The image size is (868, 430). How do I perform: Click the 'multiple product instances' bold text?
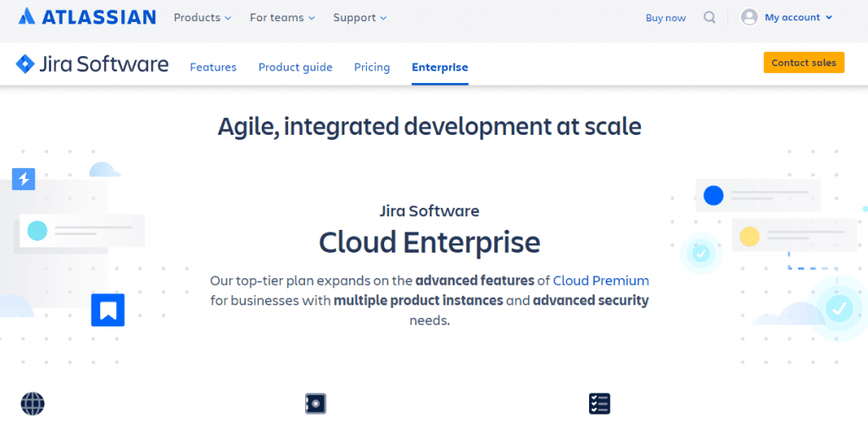click(x=418, y=301)
